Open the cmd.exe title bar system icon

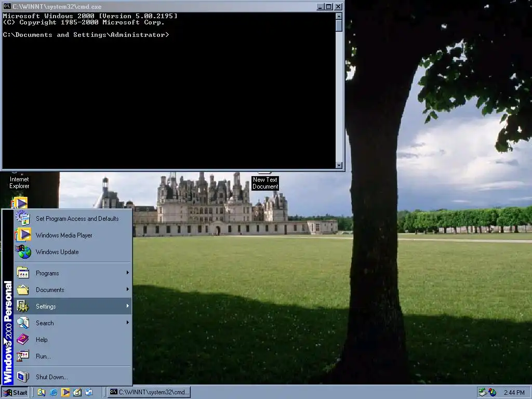pos(7,6)
